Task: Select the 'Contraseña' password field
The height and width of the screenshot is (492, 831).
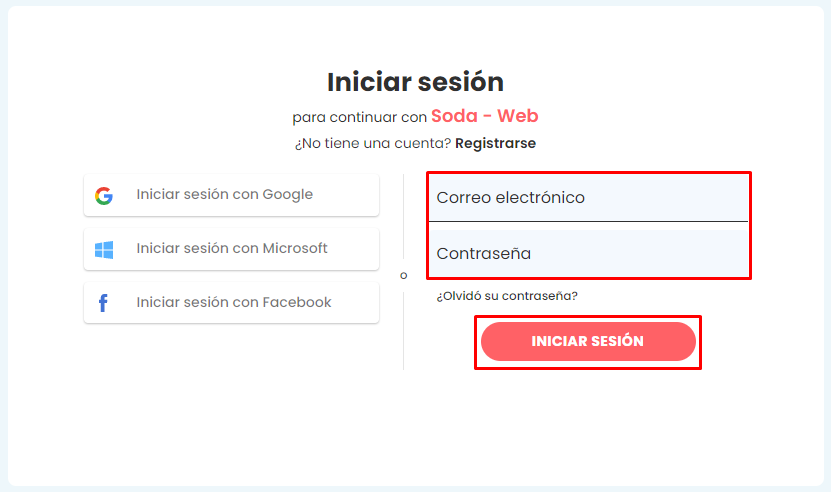Action: coord(588,254)
